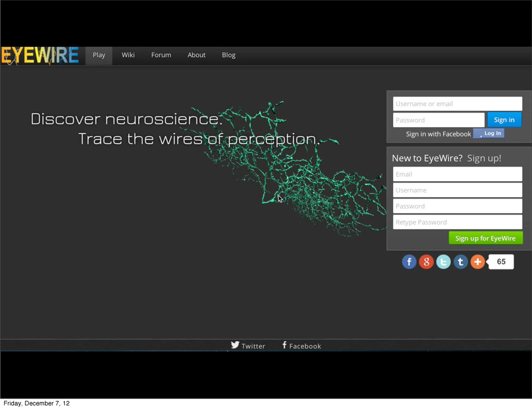Share via the Twitter round icon
Image resolution: width=532 pixels, height=409 pixels.
[444, 262]
